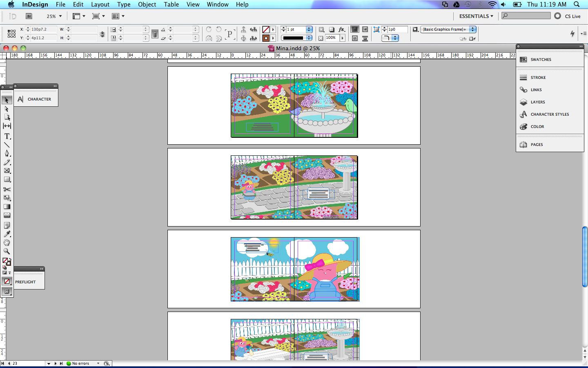Click the Rectangle Frame tool
Image resolution: width=588 pixels, height=368 pixels.
(x=7, y=171)
